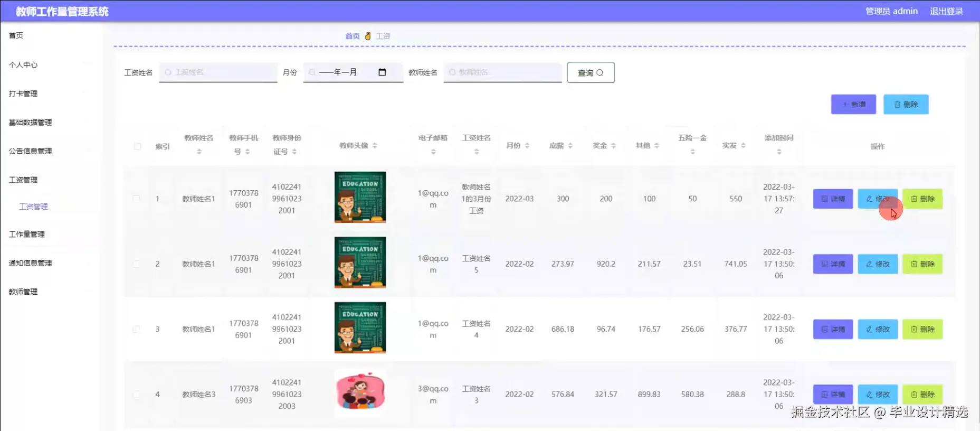Open 详情 for row 2
The width and height of the screenshot is (980, 431).
[x=833, y=264]
